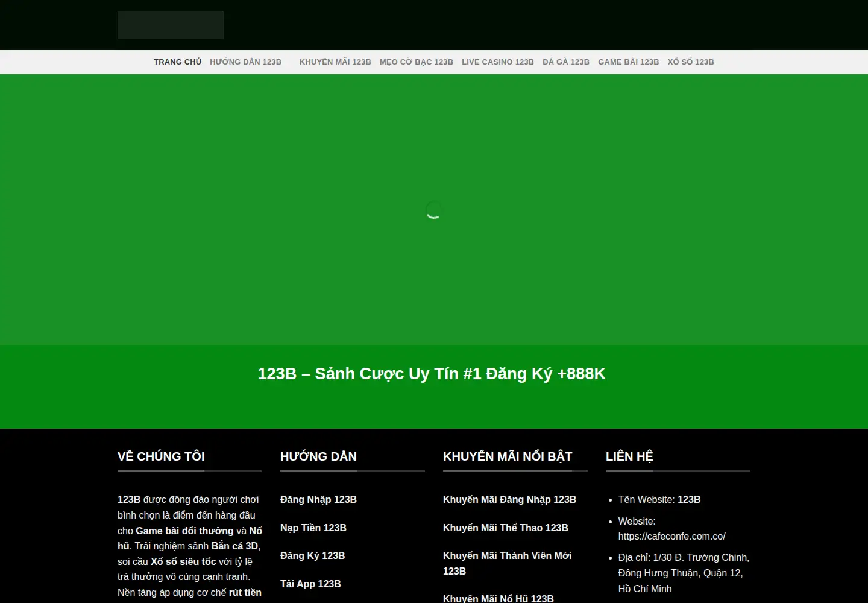Go to KHUYẾN MÃI 123B in navigation
This screenshot has width=868, height=603.
click(335, 62)
